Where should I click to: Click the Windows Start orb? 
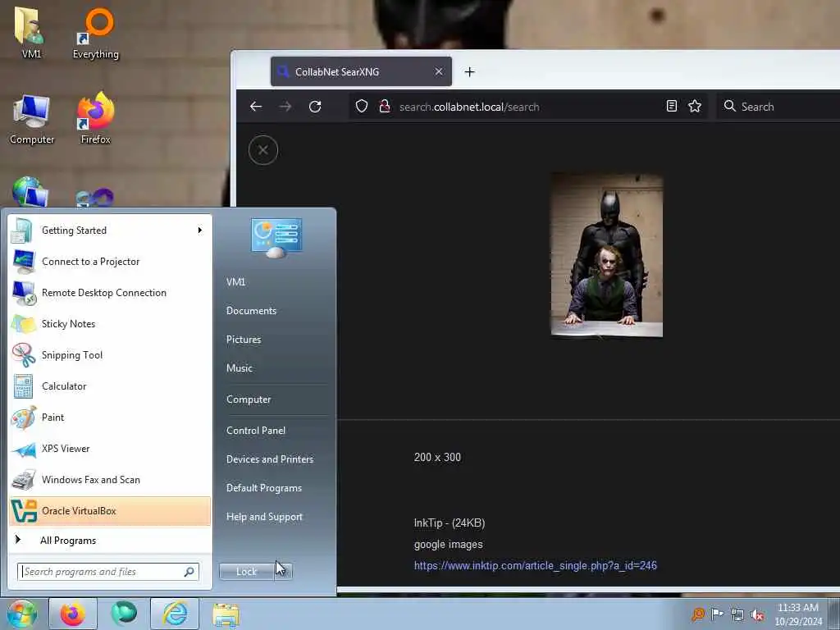21,614
